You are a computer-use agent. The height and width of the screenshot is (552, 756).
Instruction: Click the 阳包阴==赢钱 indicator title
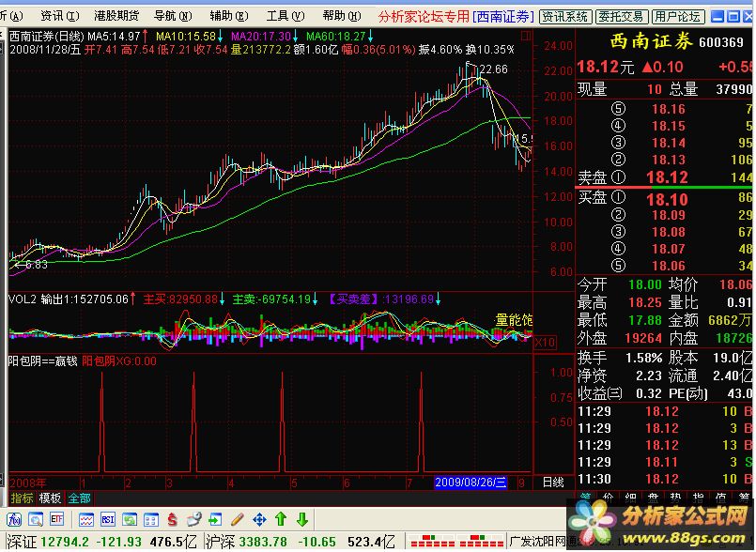42,361
